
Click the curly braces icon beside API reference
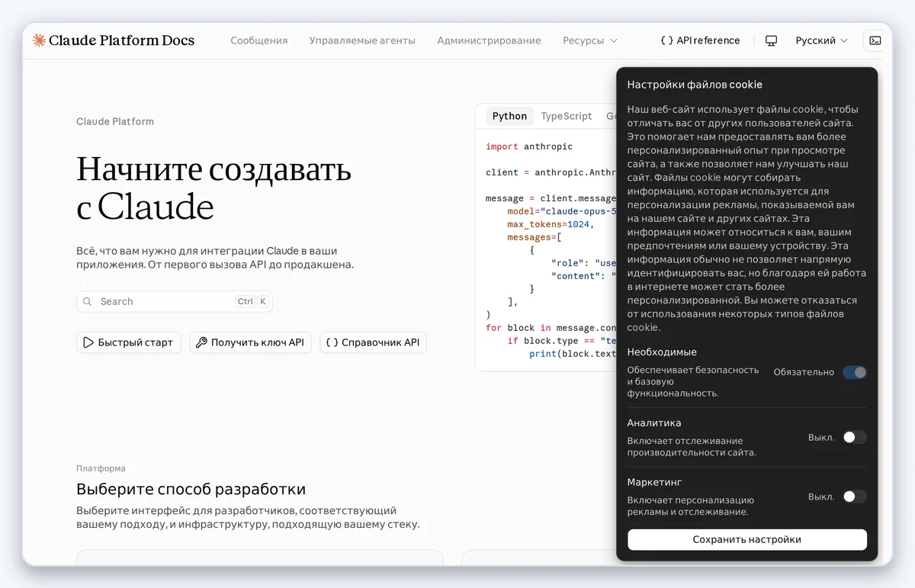click(x=666, y=40)
